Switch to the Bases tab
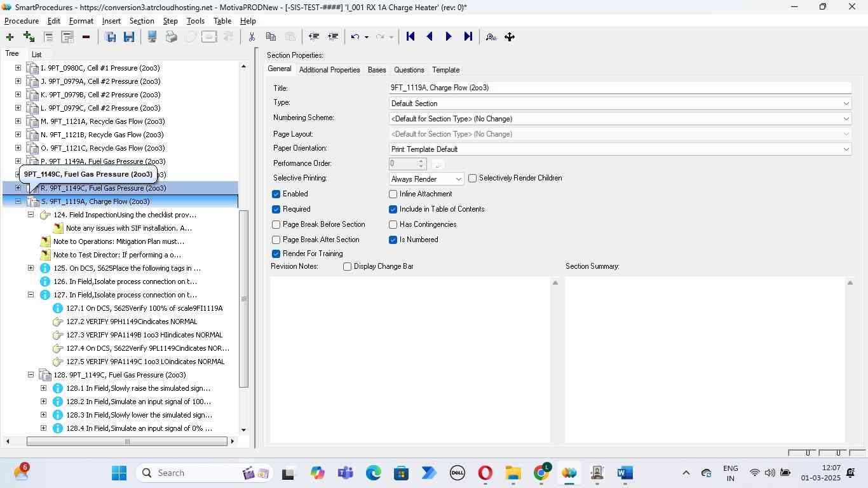The width and height of the screenshot is (868, 488). 377,70
